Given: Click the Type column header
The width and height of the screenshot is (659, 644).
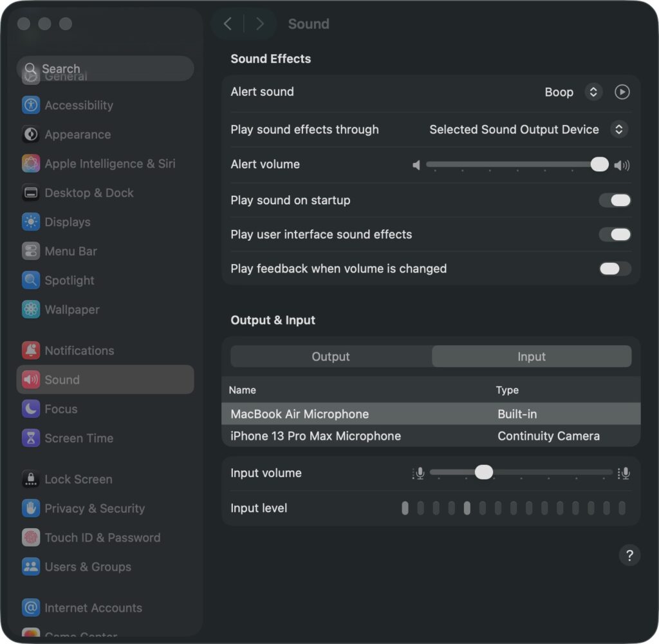Looking at the screenshot, I should pos(507,390).
